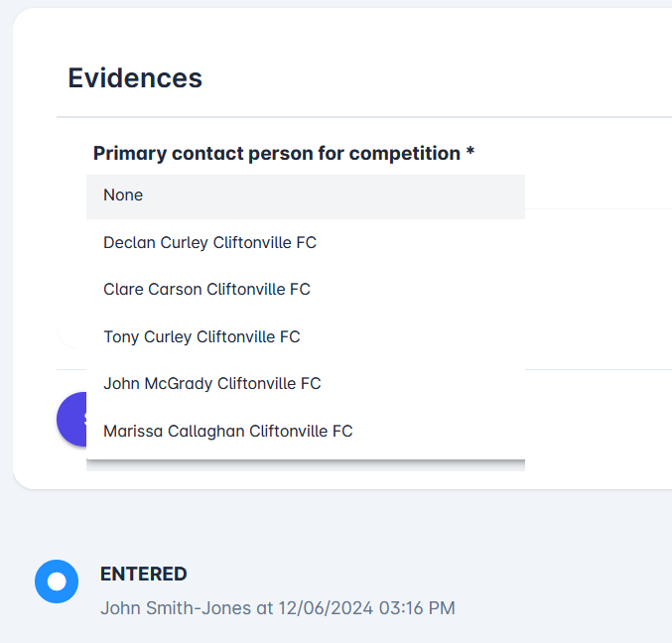This screenshot has height=643, width=672.
Task: Select Marissa Callaghan Cliftonville FC option
Action: [x=227, y=431]
